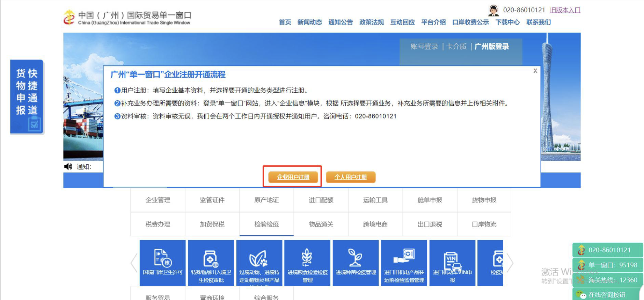Select the 监管证件 category tab
The height and width of the screenshot is (300, 644).
pyautogui.click(x=212, y=200)
